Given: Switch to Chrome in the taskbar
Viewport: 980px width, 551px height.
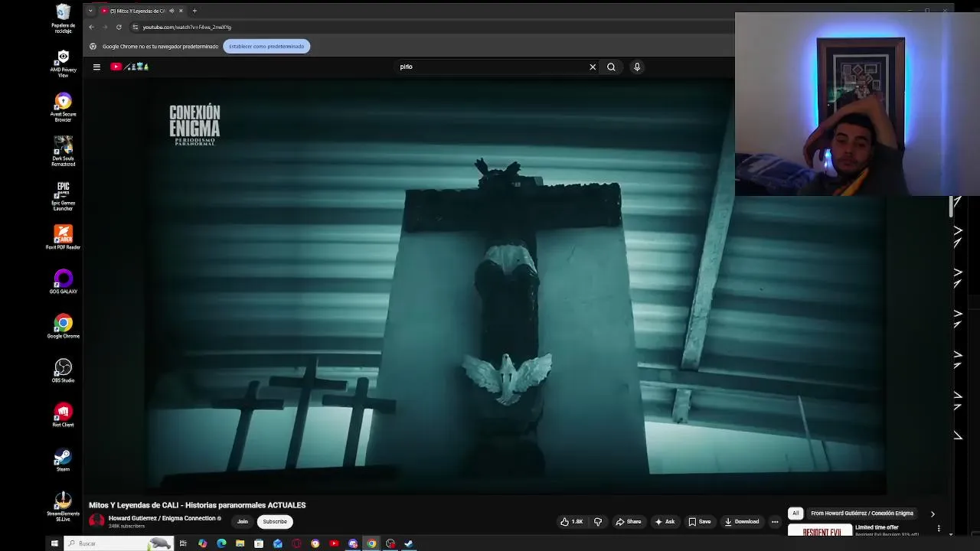Looking at the screenshot, I should 371,543.
